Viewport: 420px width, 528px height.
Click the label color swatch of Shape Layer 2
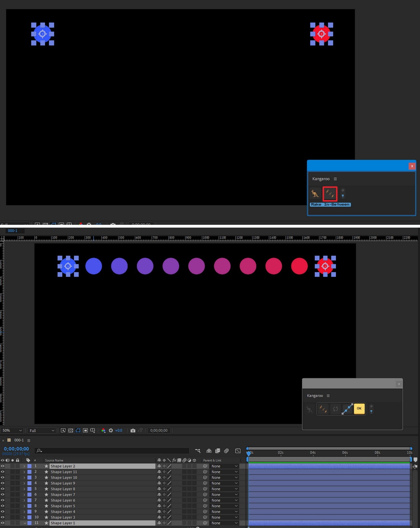point(29,466)
